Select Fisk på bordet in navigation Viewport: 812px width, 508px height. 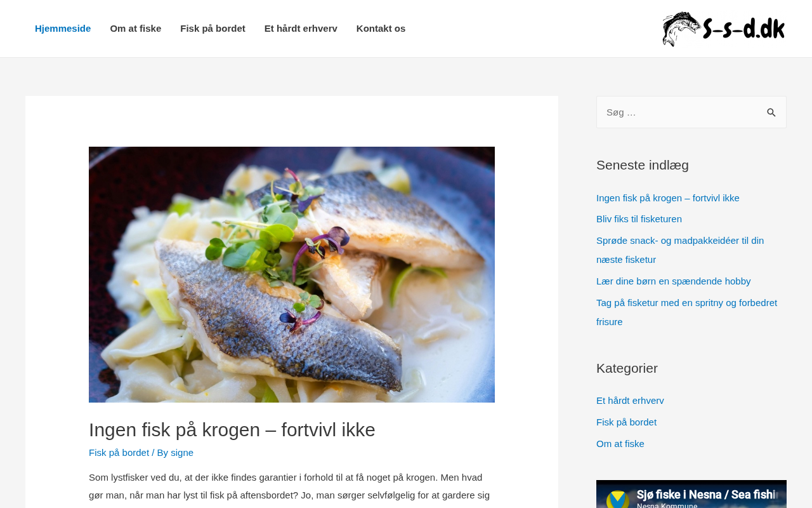point(213,29)
